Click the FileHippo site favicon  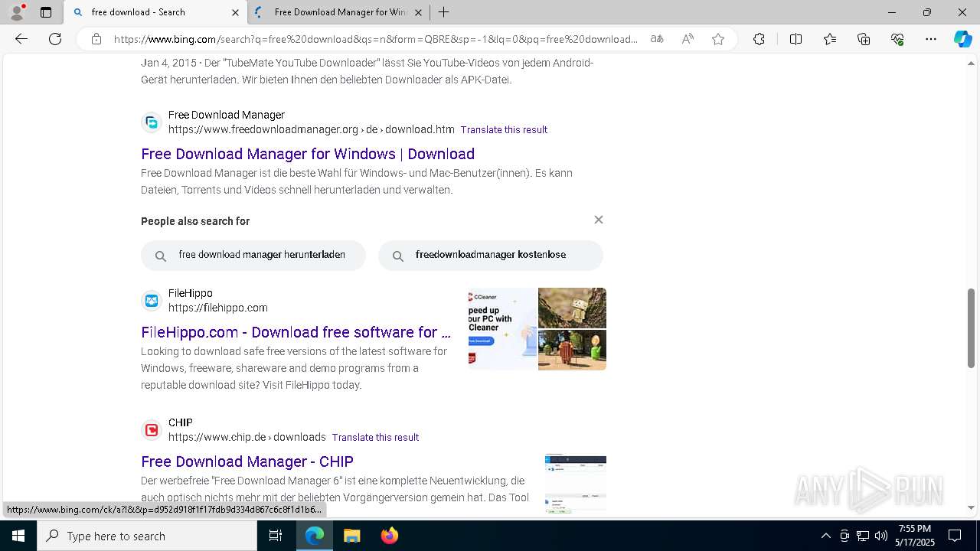point(152,301)
